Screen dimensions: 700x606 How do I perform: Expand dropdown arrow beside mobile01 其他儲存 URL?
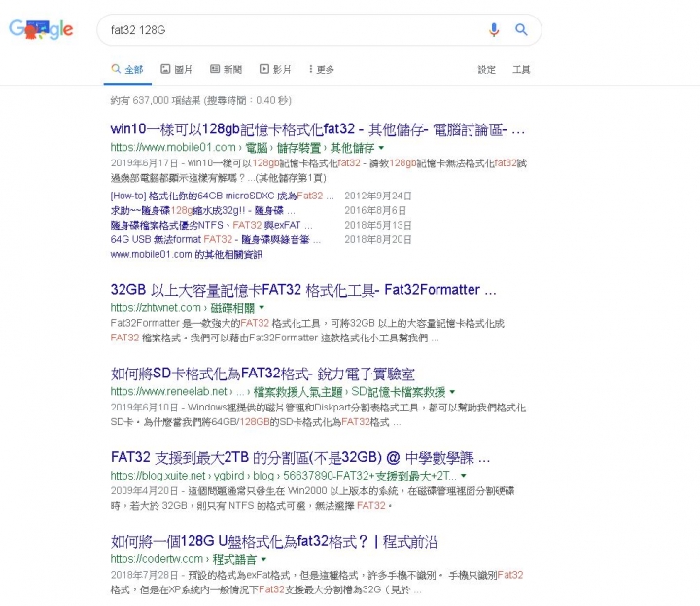click(x=381, y=148)
